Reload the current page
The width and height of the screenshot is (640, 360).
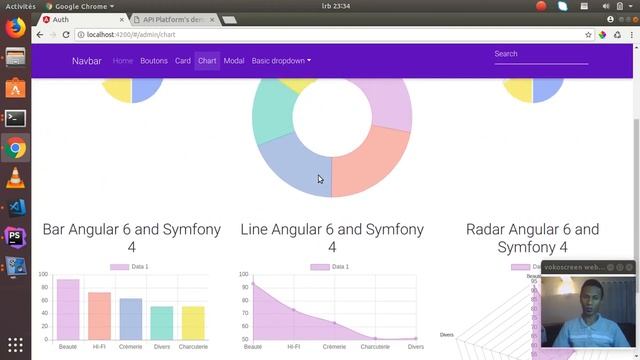point(66,35)
